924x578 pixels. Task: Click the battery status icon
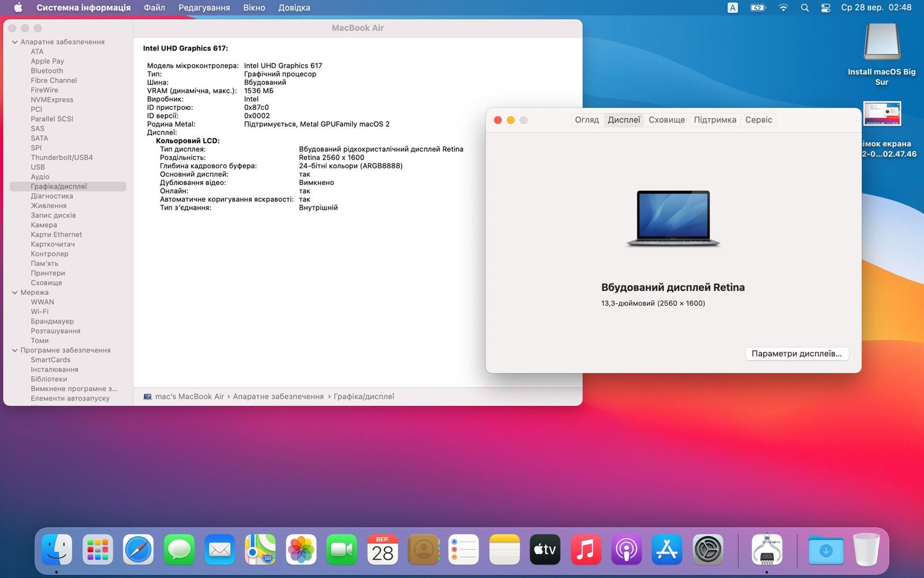(x=758, y=8)
